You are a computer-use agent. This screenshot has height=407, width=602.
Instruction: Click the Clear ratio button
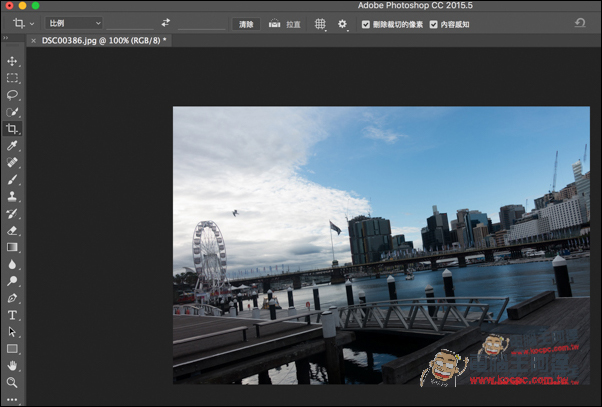pyautogui.click(x=246, y=24)
